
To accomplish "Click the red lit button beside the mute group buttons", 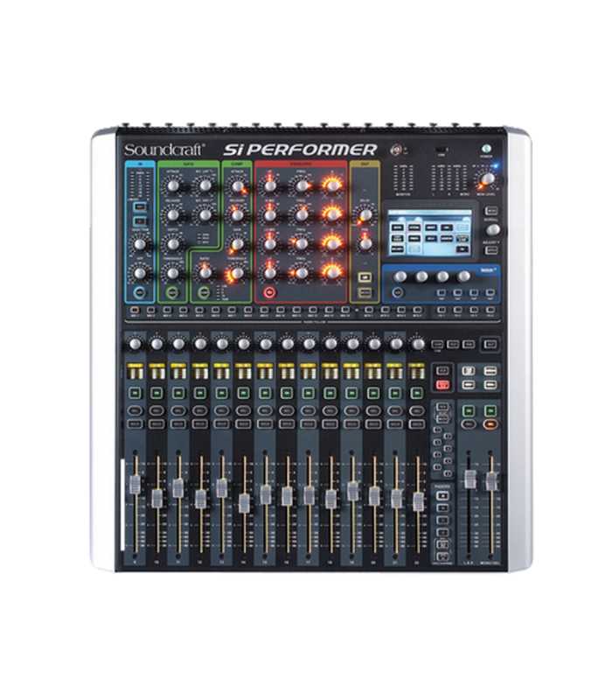I will [442, 384].
